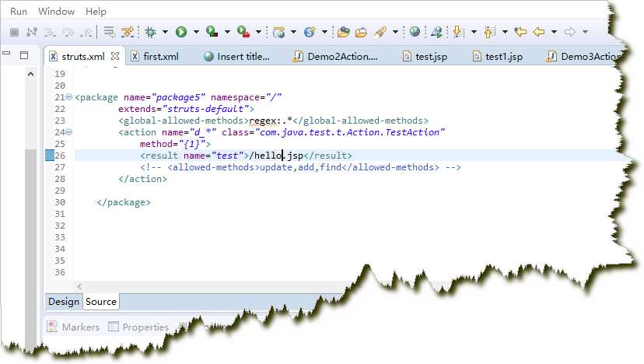
Task: Maximize the left side panel
Action: point(24,55)
